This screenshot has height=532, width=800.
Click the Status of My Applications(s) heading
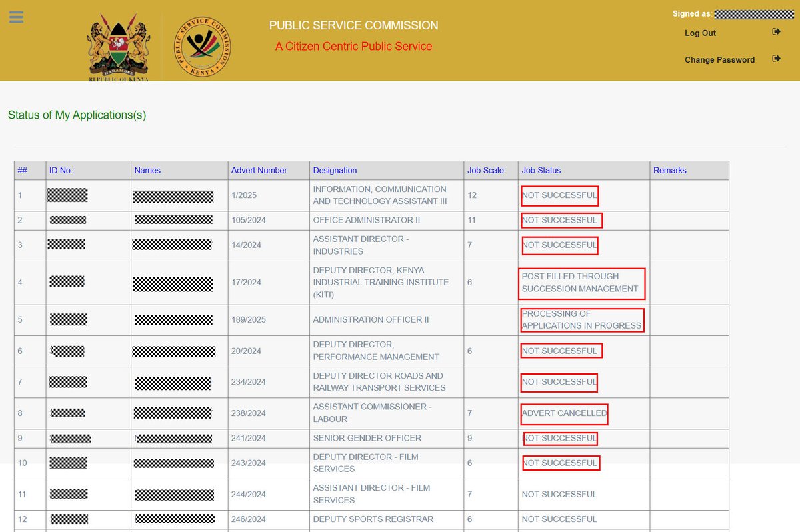(77, 115)
